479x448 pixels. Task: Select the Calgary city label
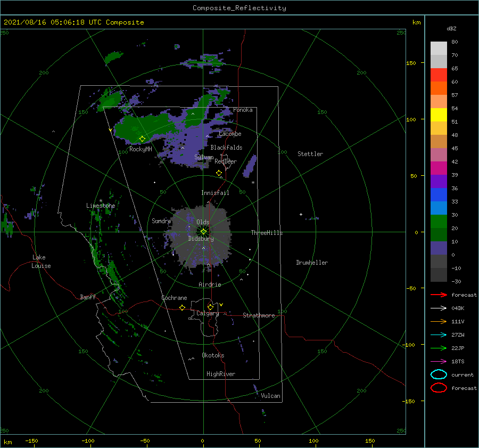click(x=208, y=313)
